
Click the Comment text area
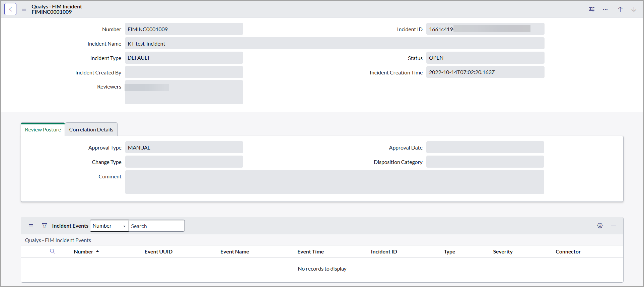(334, 182)
